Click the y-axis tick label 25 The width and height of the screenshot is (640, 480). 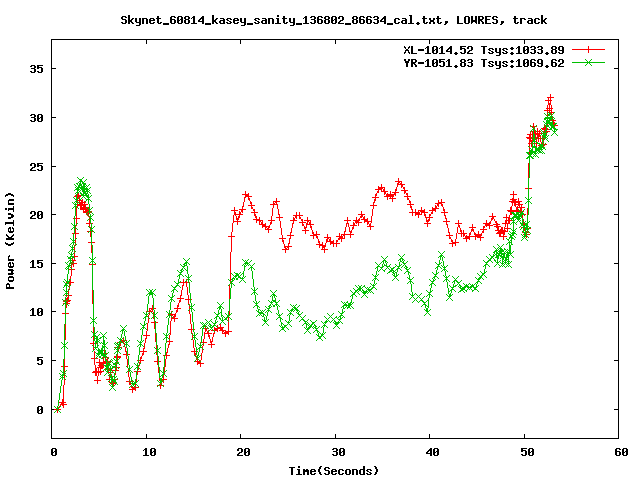[36, 167]
